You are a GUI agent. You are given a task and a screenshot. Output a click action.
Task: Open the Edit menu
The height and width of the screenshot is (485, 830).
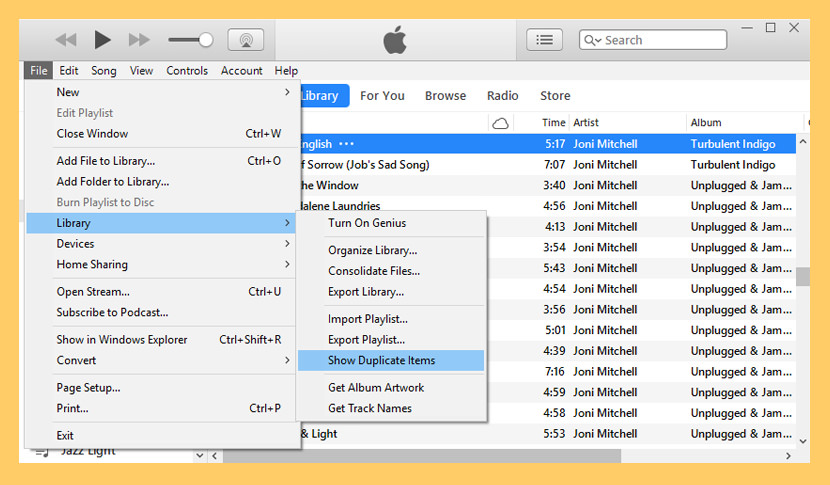[68, 70]
